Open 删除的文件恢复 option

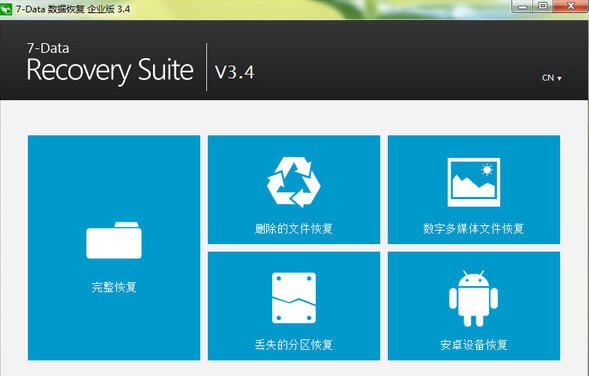pos(294,190)
